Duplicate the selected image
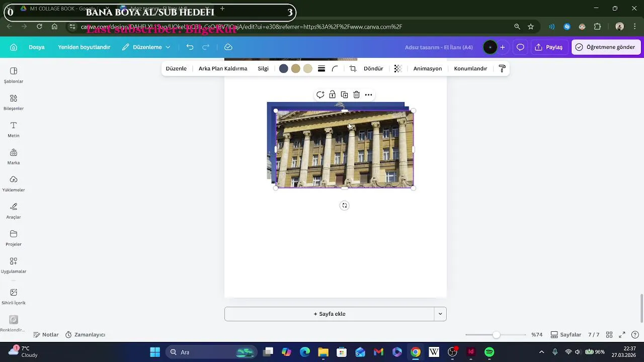 [x=345, y=95]
